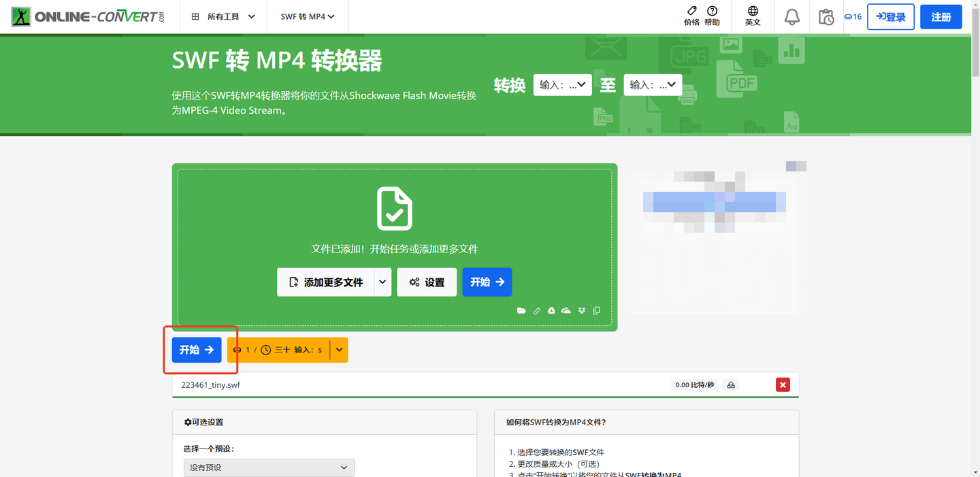The image size is (980, 477).
Task: Go to the Online-Convert home logo
Action: tap(88, 16)
